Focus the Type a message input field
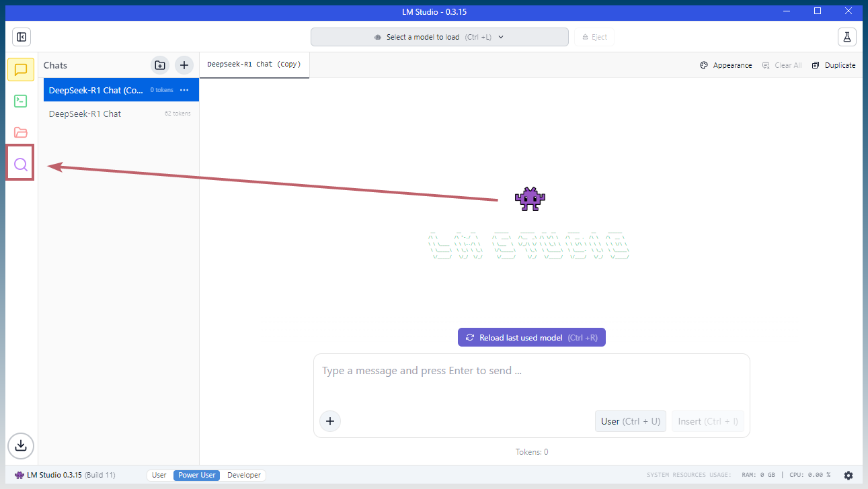868x489 pixels. (531, 371)
